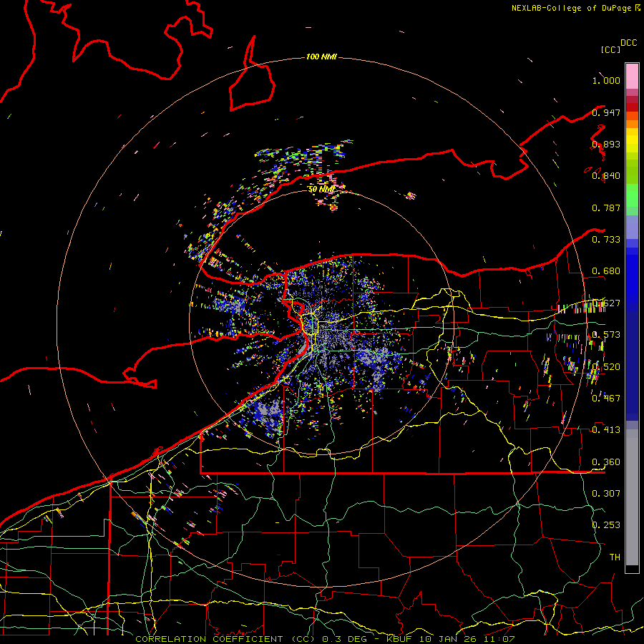Click the NEXLAB-College of DuPage credit text
Image resolution: width=644 pixels, height=644 pixels.
(572, 8)
